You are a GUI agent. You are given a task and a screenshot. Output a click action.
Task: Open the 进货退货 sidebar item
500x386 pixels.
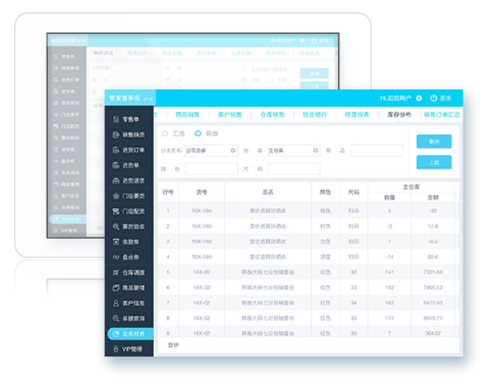[129, 181]
